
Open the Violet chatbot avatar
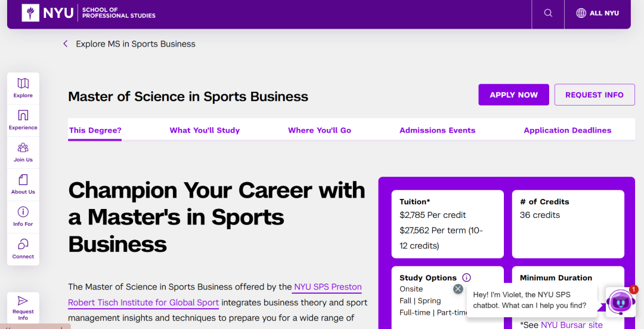(620, 302)
